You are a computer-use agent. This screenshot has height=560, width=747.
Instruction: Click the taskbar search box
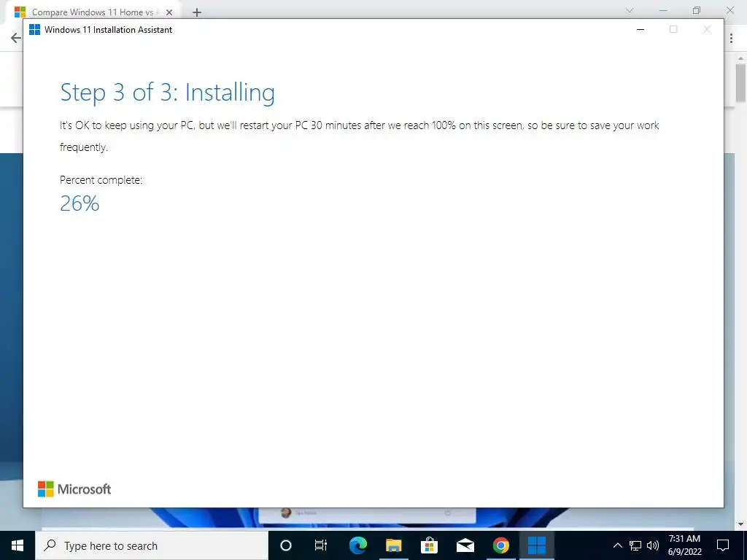(x=152, y=545)
